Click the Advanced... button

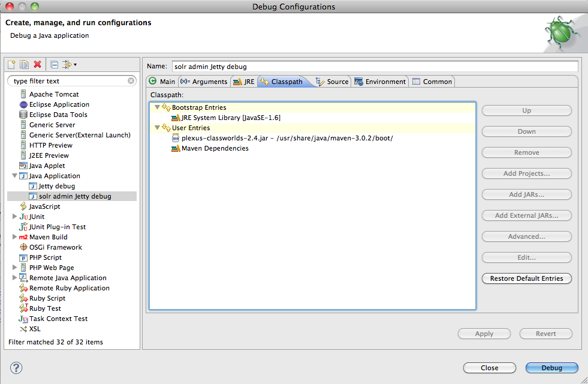pos(526,236)
